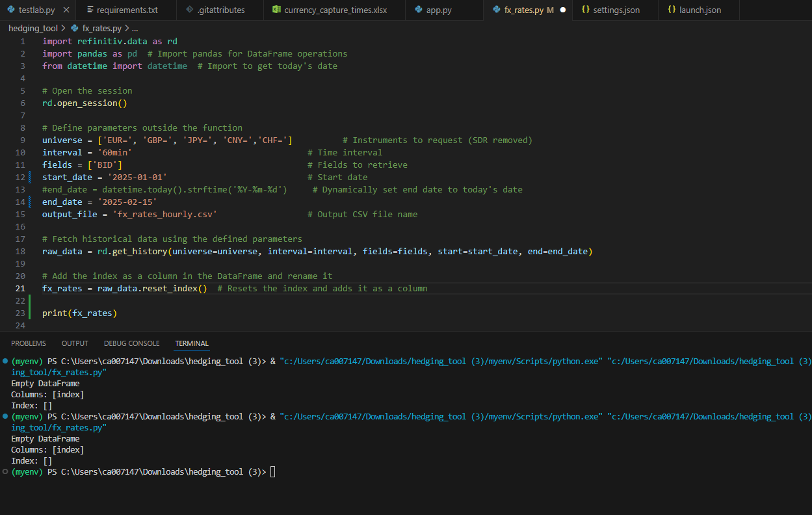The height and width of the screenshot is (515, 812).
Task: Click the rd.get_history call line
Action: pyautogui.click(x=317, y=252)
